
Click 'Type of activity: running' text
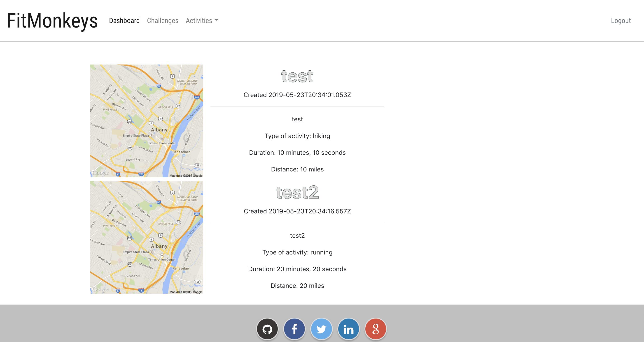[x=297, y=252]
